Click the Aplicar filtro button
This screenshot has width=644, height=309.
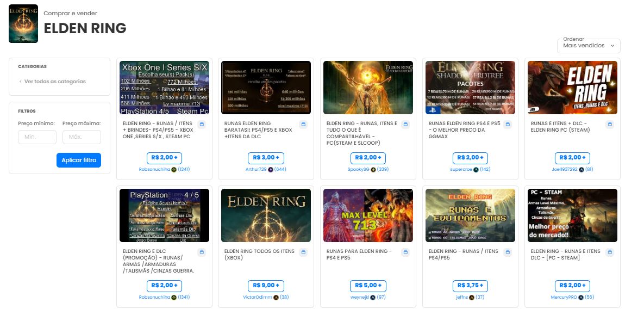coord(79,160)
